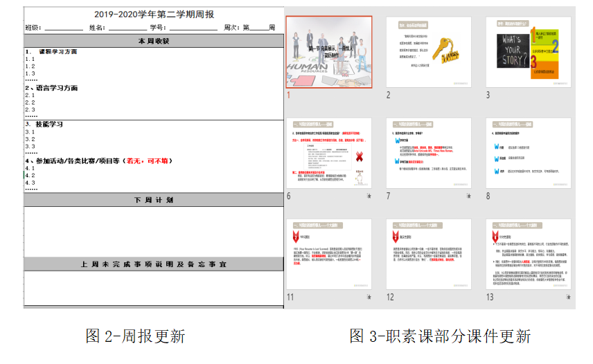Select slide 6 containing the red X mark
The image size is (593, 364).
click(x=330, y=154)
